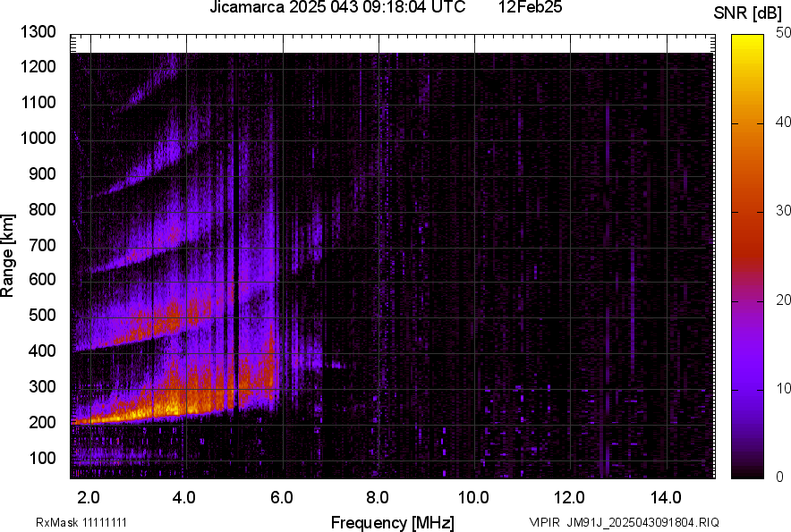Image resolution: width=791 pixels, height=532 pixels.
Task: Click the Jicamarca timestamp title text
Action: [337, 8]
